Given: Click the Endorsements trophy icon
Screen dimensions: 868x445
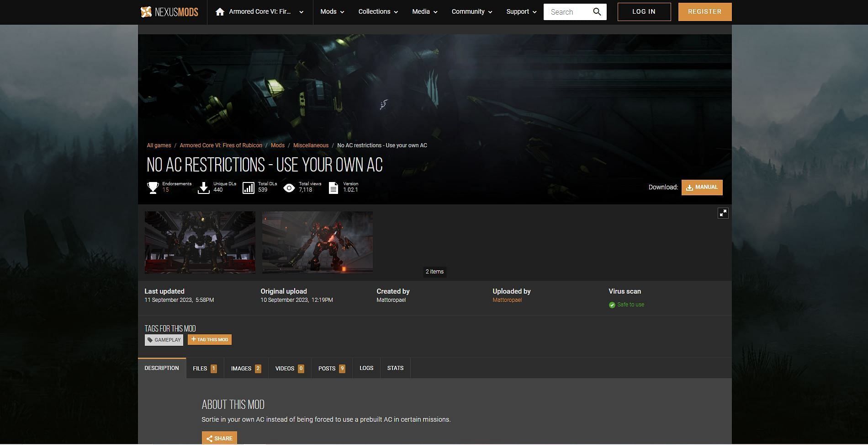Looking at the screenshot, I should tap(153, 188).
